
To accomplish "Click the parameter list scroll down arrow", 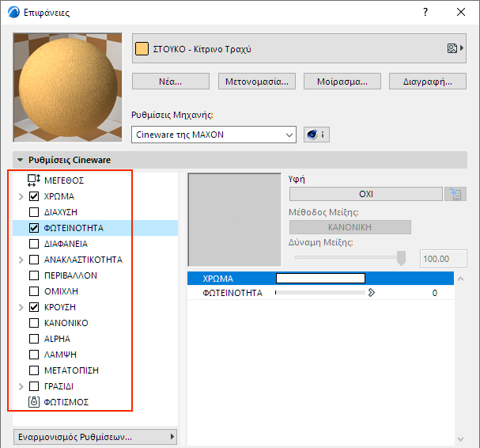I will [x=460, y=439].
